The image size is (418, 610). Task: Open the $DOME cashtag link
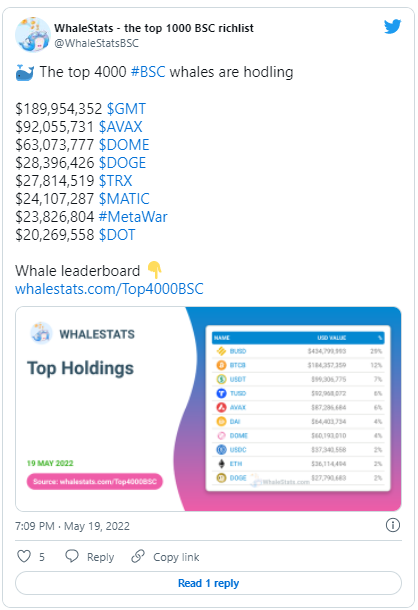tap(124, 145)
